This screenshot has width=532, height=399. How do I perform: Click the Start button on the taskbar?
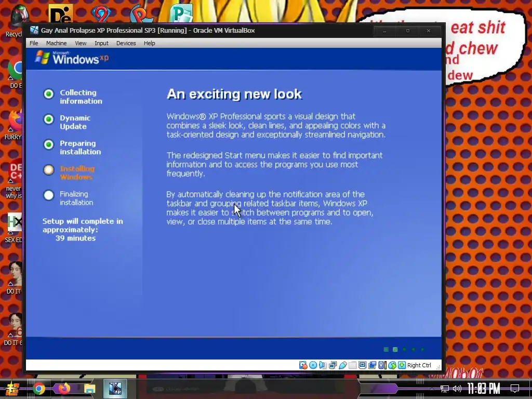(12, 389)
